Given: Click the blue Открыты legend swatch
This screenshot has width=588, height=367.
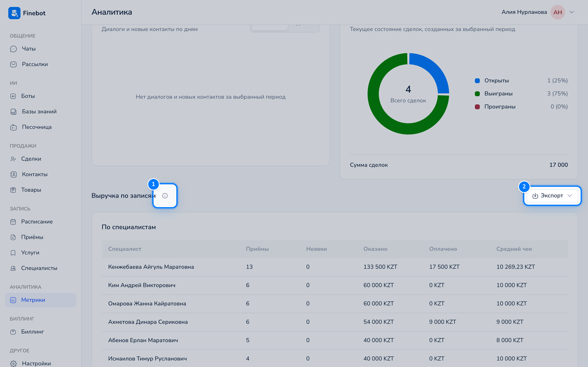Looking at the screenshot, I should point(477,81).
